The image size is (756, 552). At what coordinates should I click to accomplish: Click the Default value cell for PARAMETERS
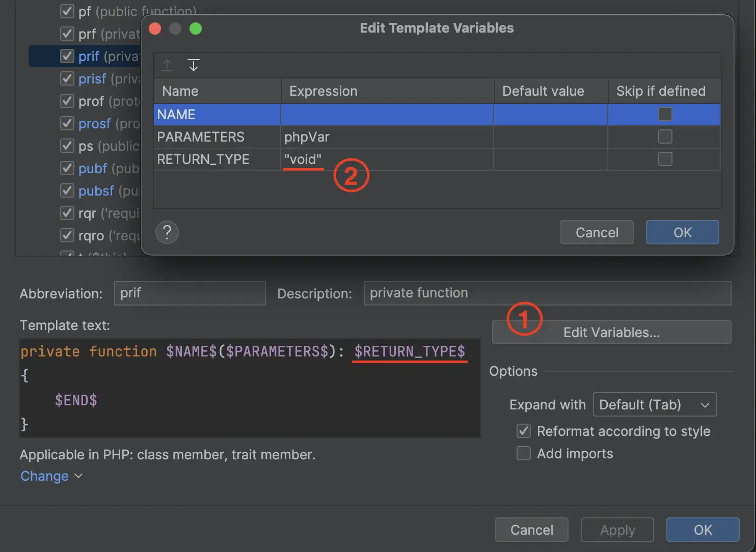coord(551,136)
